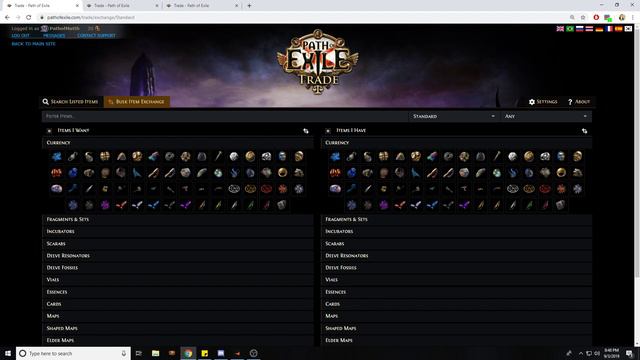The width and height of the screenshot is (640, 360).
Task: Focus the filter items search field
Action: [x=225, y=116]
